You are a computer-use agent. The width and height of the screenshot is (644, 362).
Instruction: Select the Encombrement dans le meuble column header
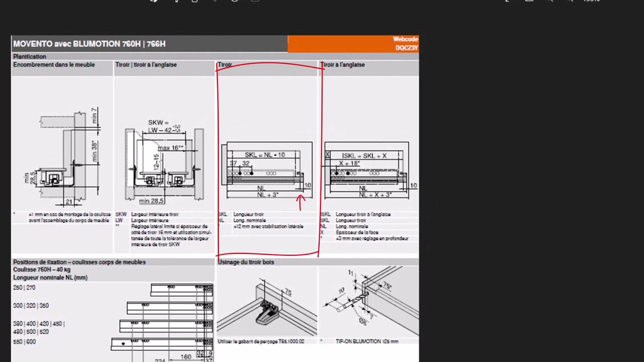pos(54,65)
